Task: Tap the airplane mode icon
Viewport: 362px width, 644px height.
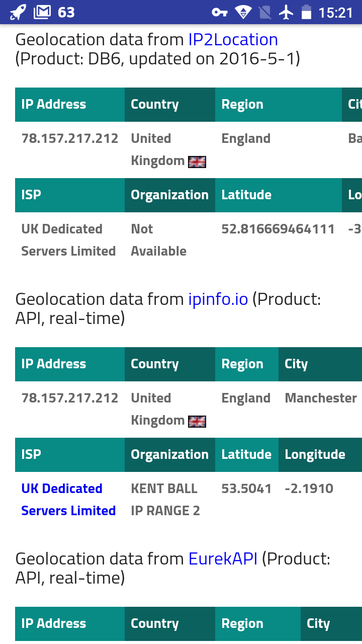Action: click(286, 12)
